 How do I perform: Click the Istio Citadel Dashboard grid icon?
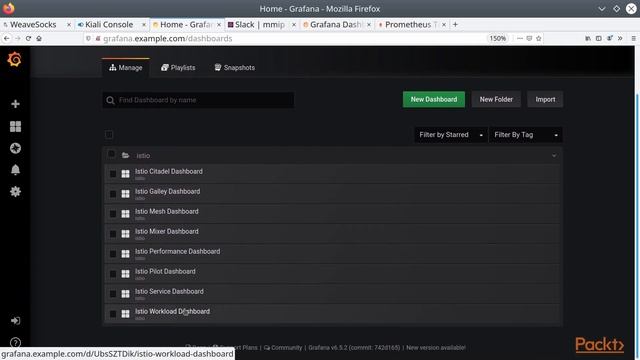coord(125,174)
